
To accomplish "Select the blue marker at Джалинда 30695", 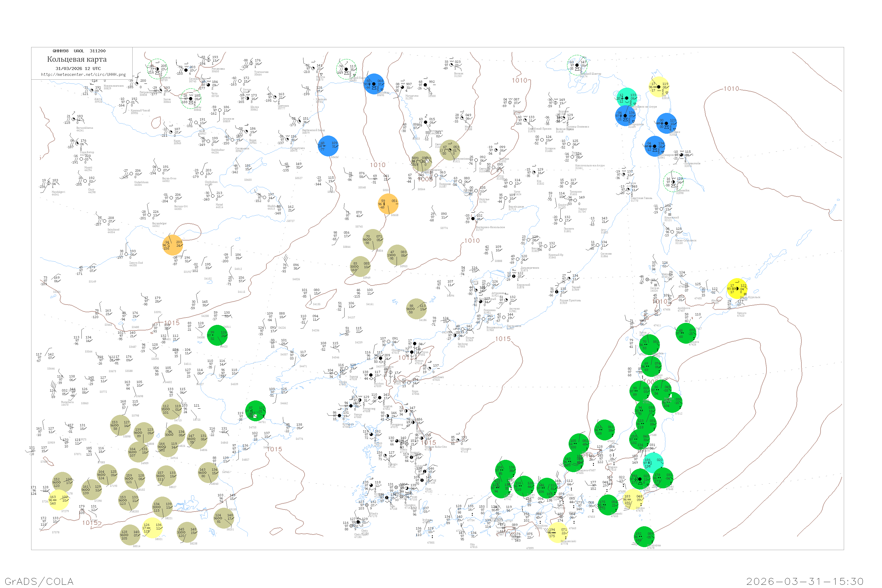I will click(374, 84).
